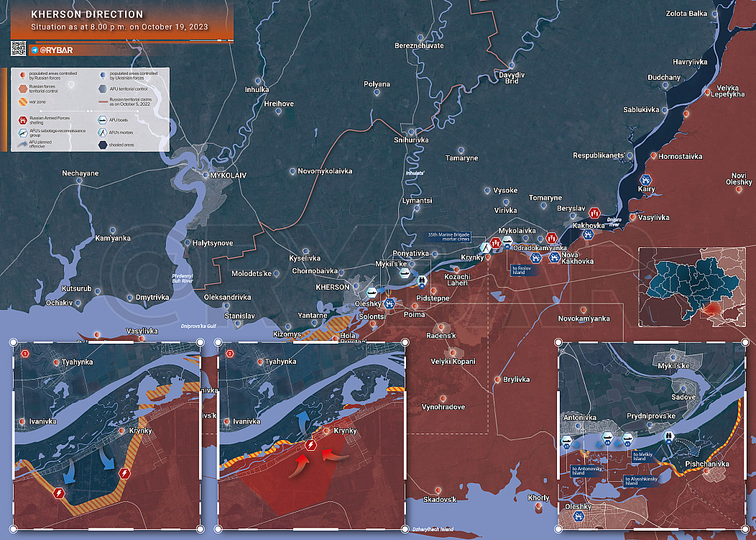Select the Bereznehuvate label
Viewport: 756px width, 540px height.
tap(419, 46)
